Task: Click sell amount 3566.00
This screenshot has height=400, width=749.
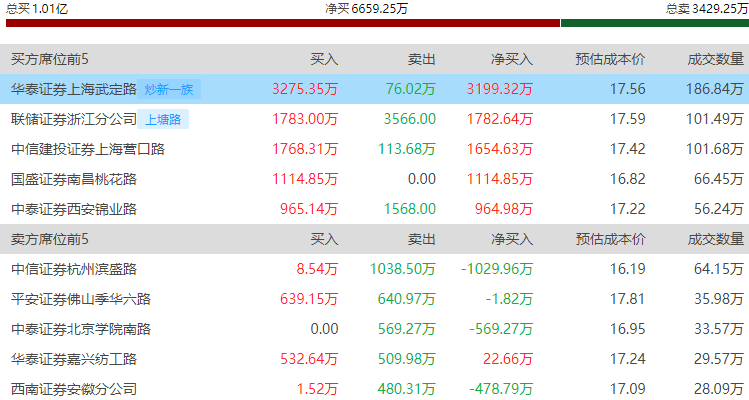Action: (410, 119)
